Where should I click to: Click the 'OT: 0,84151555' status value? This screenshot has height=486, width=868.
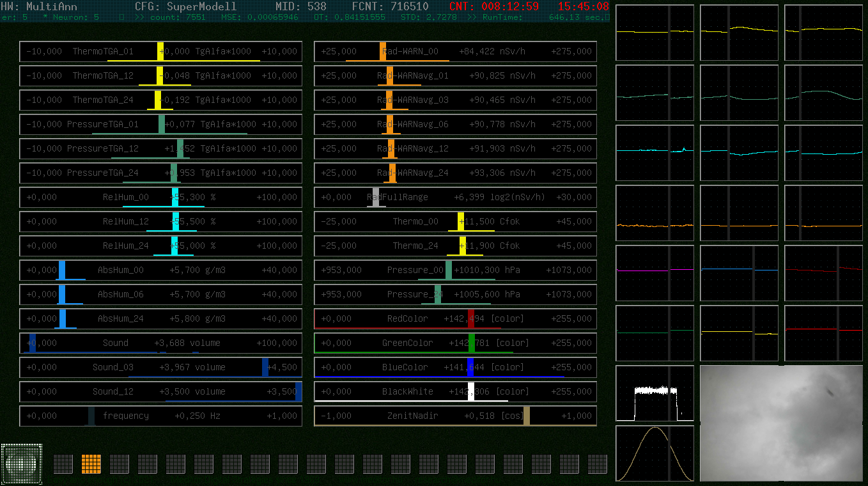(x=350, y=17)
